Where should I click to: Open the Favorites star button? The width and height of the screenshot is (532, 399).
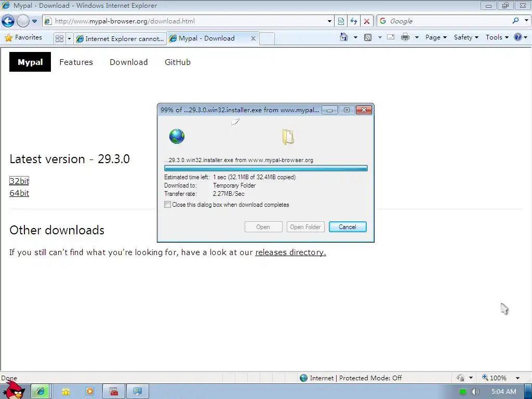[x=23, y=37]
